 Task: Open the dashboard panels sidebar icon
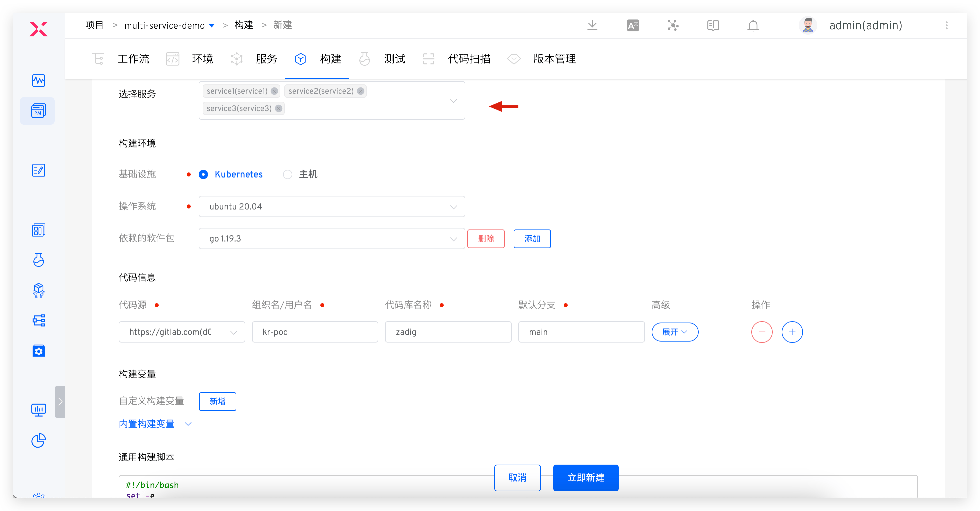(x=38, y=230)
